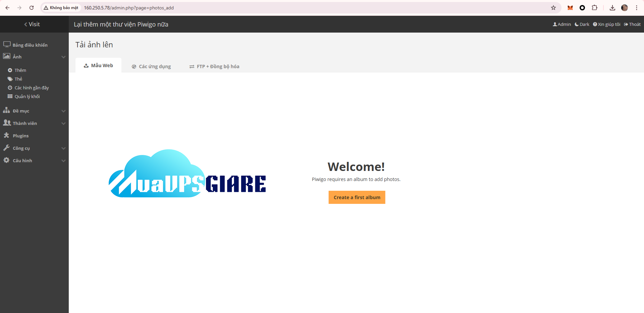The image size is (644, 313).
Task: Expand the Thành viên menu chevron
Action: [63, 123]
